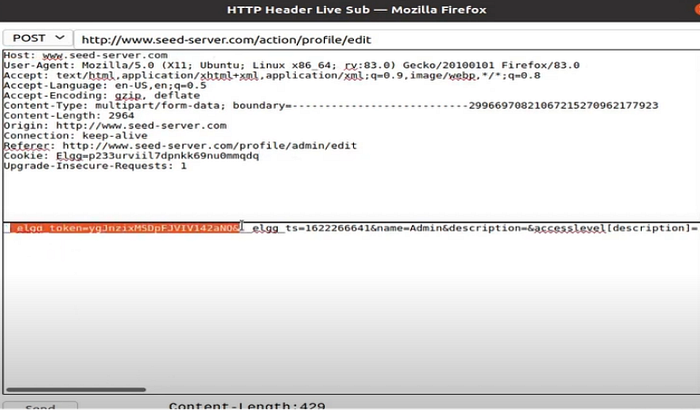
Task: Click the Host header line
Action: pyautogui.click(x=86, y=55)
